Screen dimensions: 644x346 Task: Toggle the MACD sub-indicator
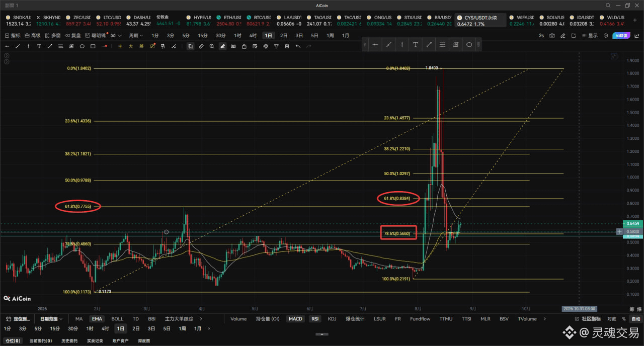[x=295, y=319]
